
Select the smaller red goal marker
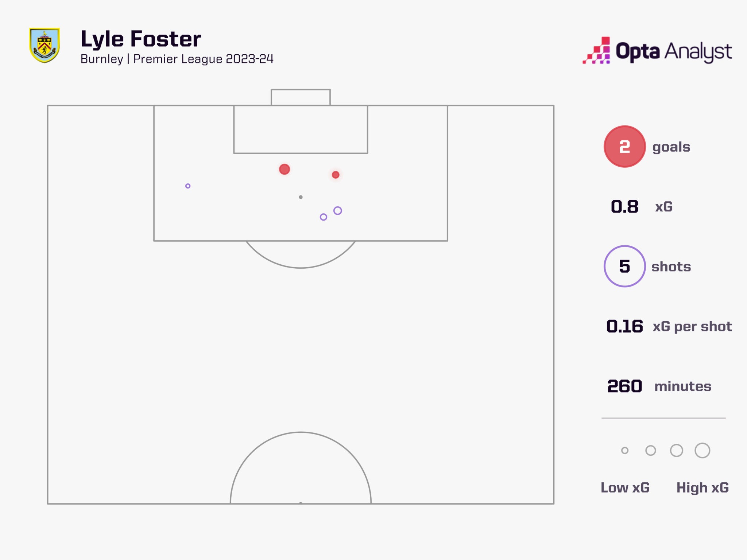tap(336, 175)
